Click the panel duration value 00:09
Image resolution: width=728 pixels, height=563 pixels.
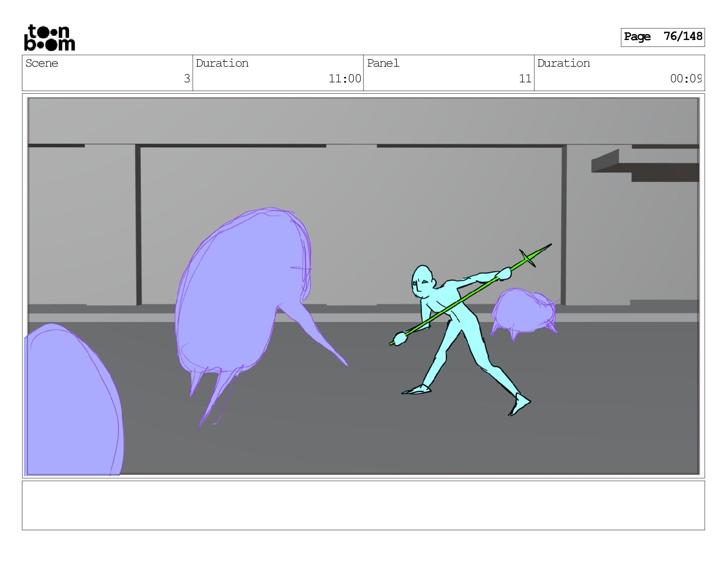coord(686,79)
